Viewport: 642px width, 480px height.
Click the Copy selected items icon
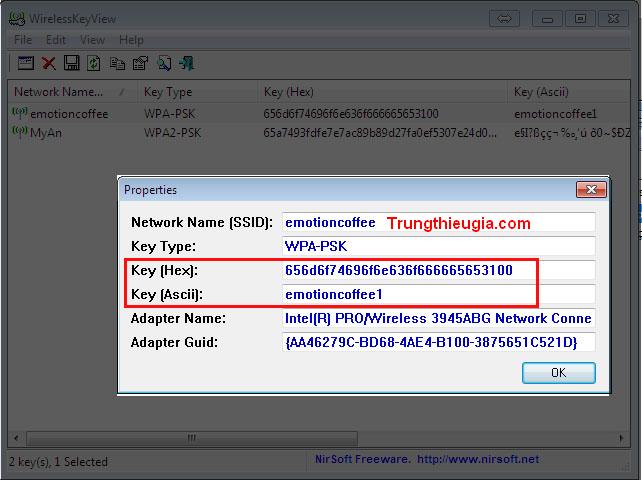[117, 63]
